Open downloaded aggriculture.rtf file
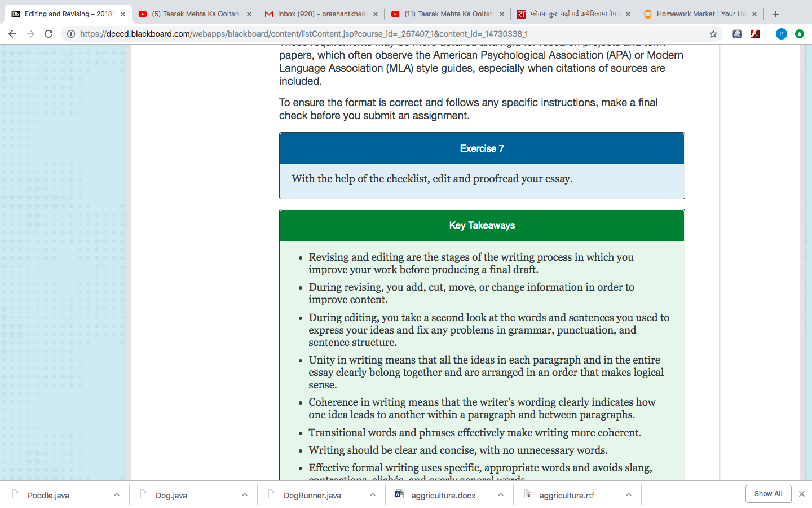The image size is (812, 508). pyautogui.click(x=567, y=496)
